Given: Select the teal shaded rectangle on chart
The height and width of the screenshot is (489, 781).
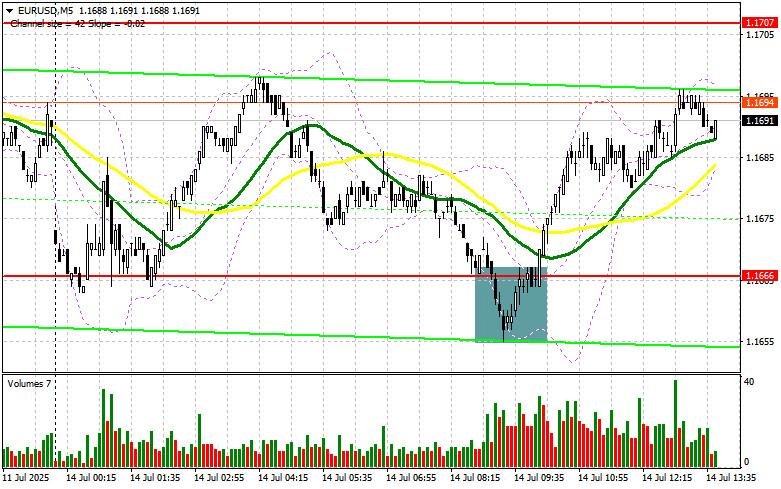Looking at the screenshot, I should (511, 305).
